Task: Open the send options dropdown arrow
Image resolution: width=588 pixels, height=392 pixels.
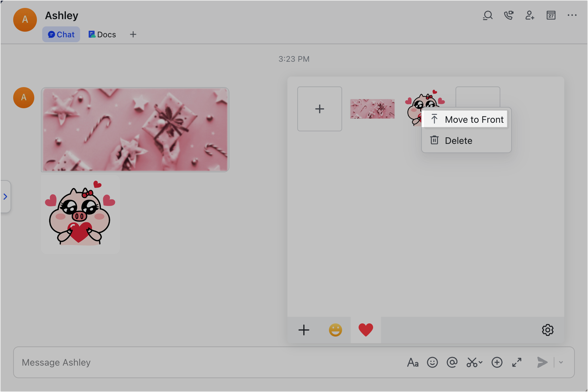Action: [x=561, y=362]
